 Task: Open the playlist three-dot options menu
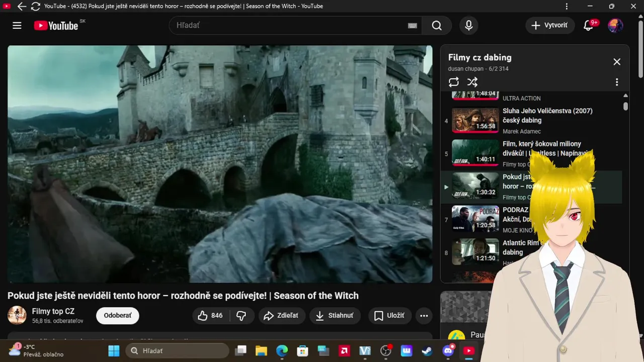tap(617, 82)
